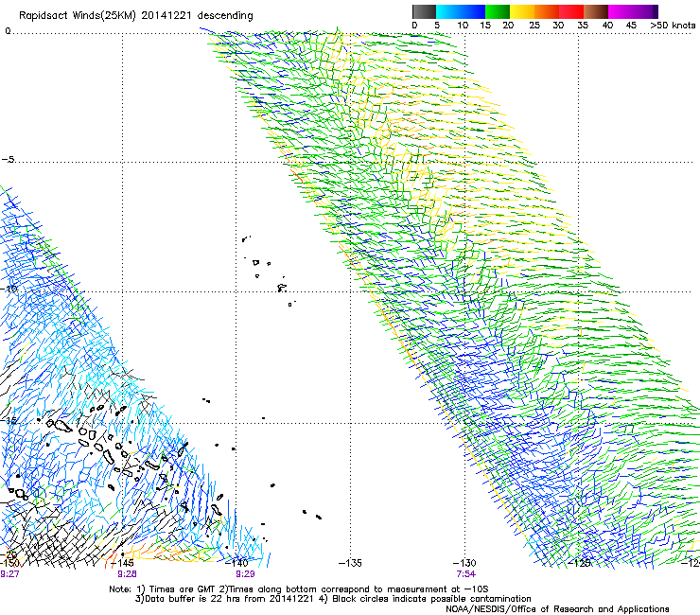
Task: Click the latitude label '-5'
Action: point(8,160)
